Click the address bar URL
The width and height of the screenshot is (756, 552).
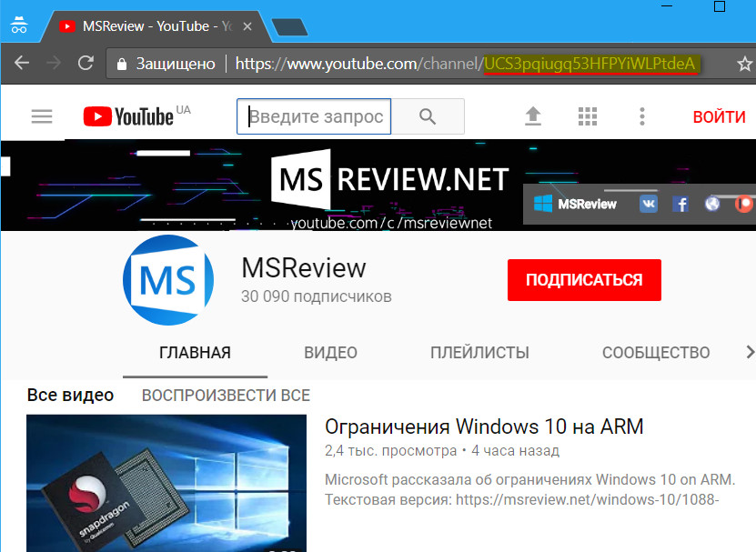[x=465, y=64]
